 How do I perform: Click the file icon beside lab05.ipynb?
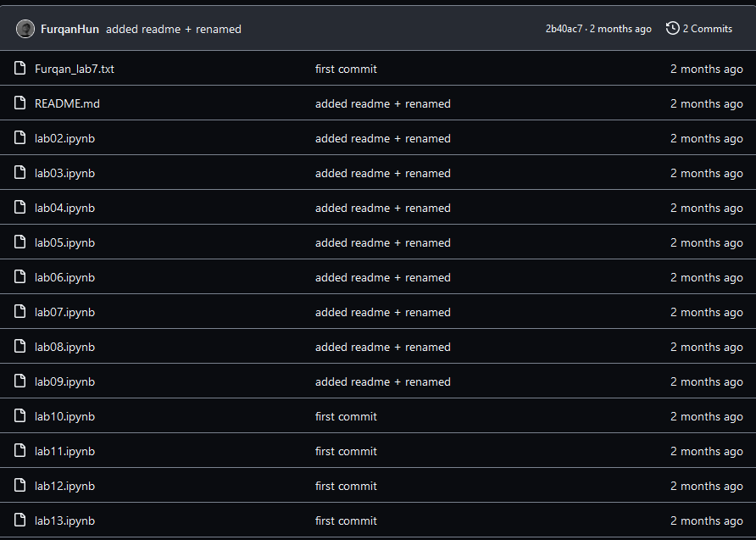19,242
